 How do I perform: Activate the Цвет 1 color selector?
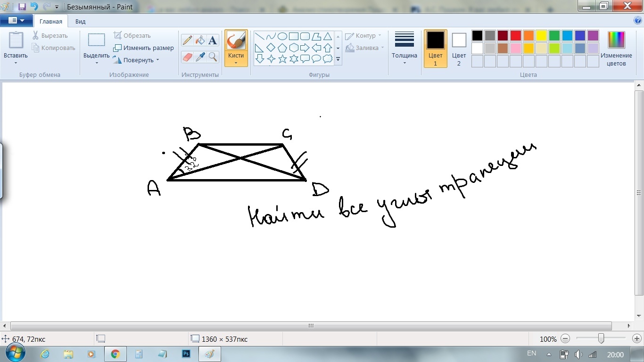[435, 49]
